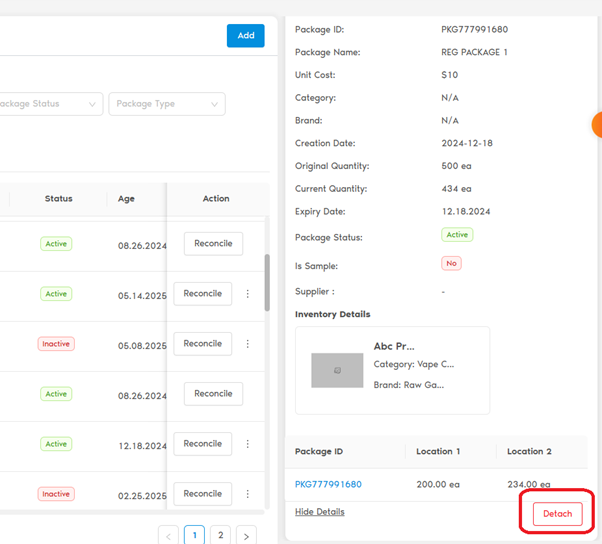
Task: Go to the next page arrow
Action: [x=246, y=535]
